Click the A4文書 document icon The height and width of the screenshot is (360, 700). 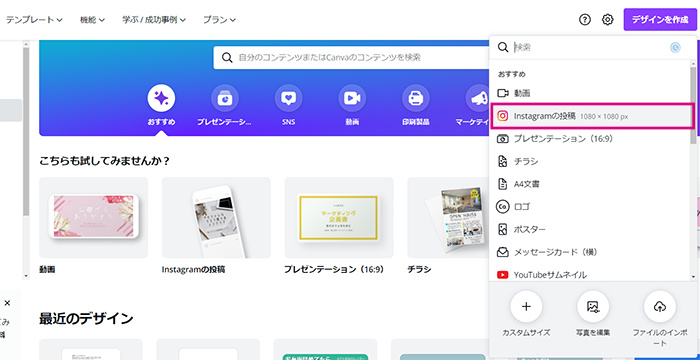[x=503, y=184]
